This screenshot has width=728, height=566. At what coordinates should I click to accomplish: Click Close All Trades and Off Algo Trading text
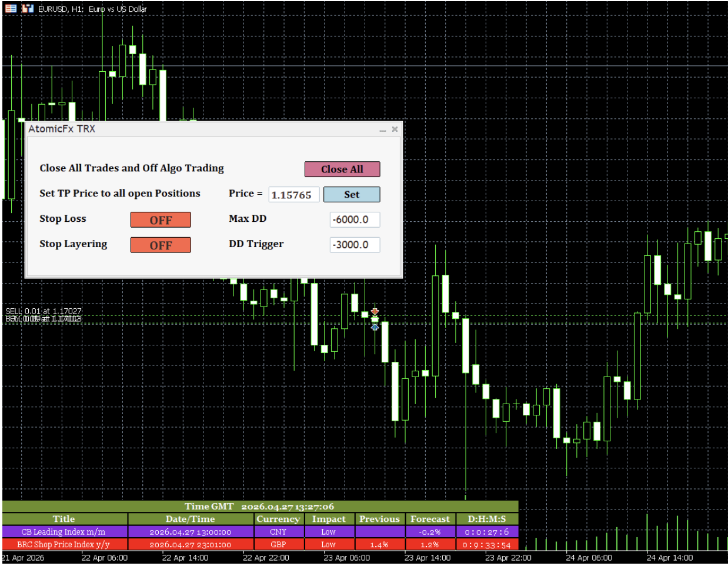(x=132, y=168)
